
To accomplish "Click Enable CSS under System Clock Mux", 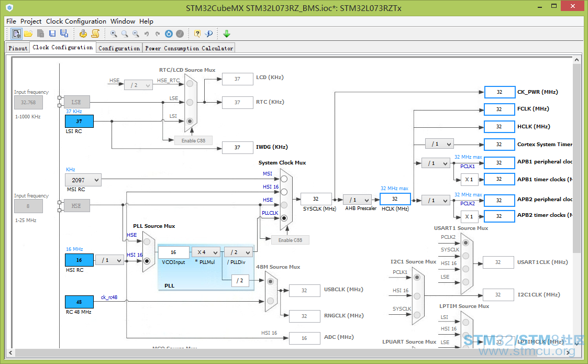I will click(x=290, y=240).
